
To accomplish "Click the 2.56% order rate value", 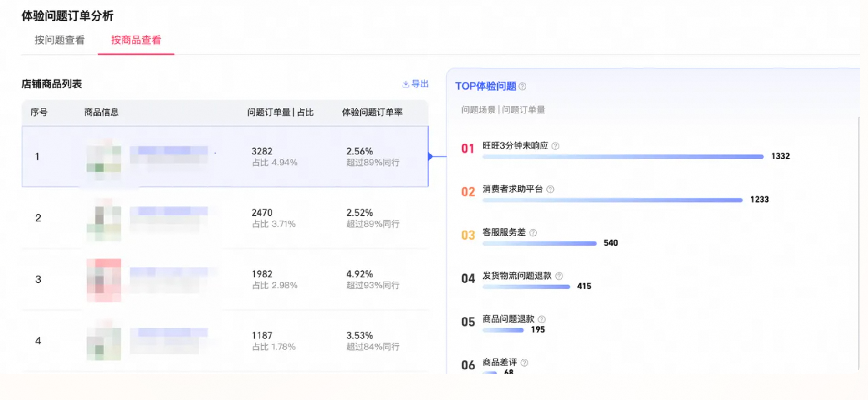I will [x=359, y=151].
